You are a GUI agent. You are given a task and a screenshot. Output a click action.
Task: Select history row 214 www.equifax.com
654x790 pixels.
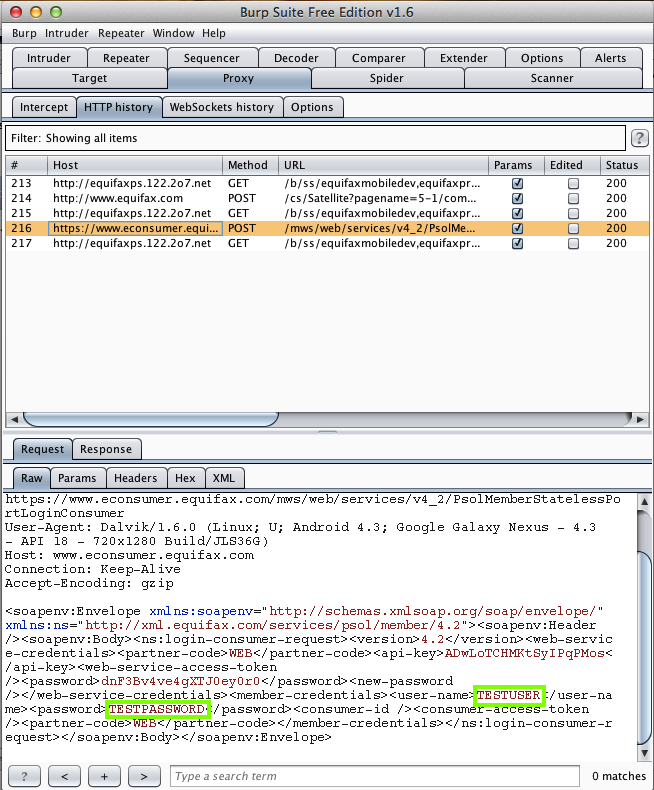point(327,199)
